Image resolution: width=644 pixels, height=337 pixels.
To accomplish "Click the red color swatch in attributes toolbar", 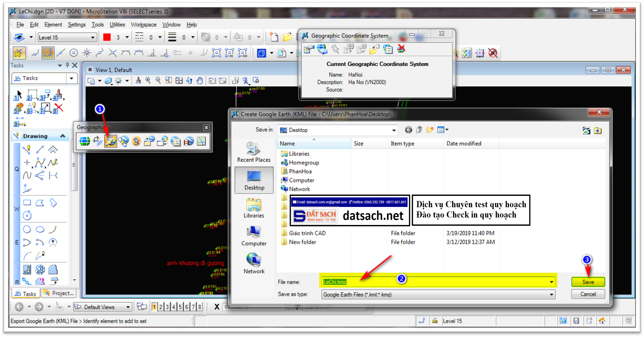I will click(106, 37).
